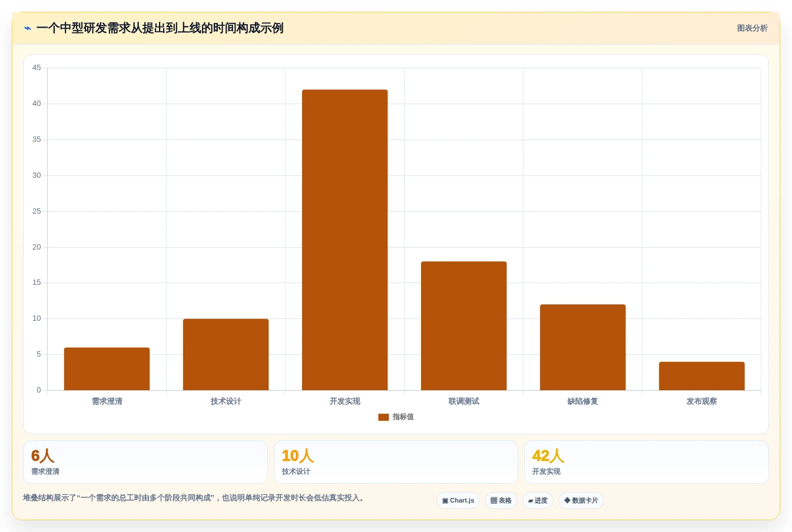Click the 开发实现 x-axis label
This screenshot has height=532, width=792.
click(345, 401)
